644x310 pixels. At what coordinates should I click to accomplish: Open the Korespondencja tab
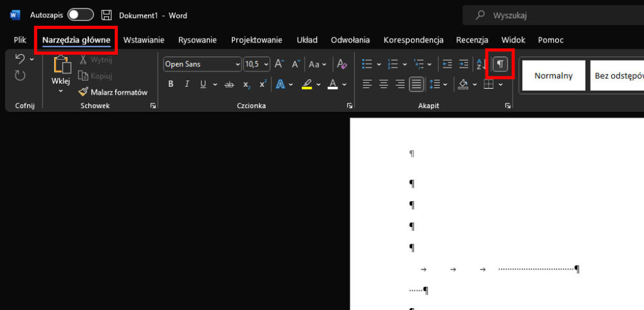pos(413,40)
